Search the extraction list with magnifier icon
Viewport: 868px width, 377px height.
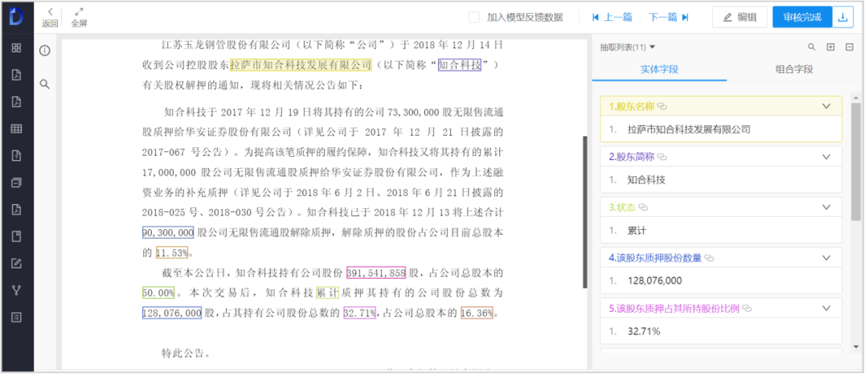click(812, 47)
